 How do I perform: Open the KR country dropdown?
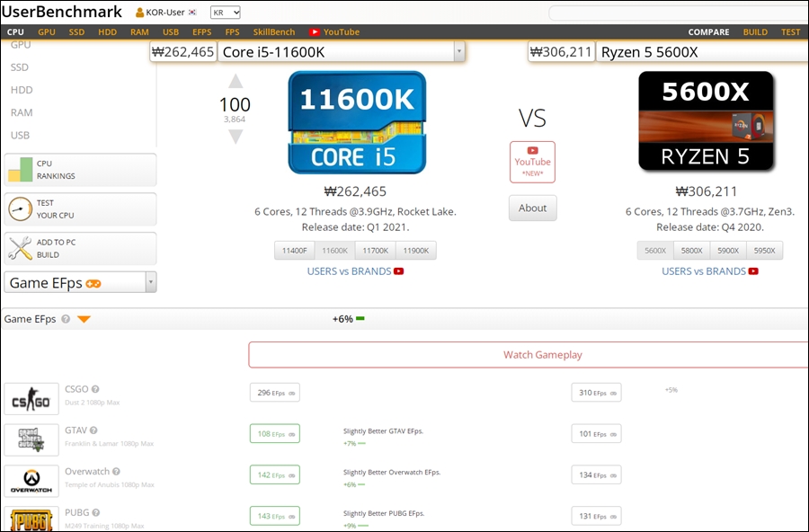[x=226, y=13]
